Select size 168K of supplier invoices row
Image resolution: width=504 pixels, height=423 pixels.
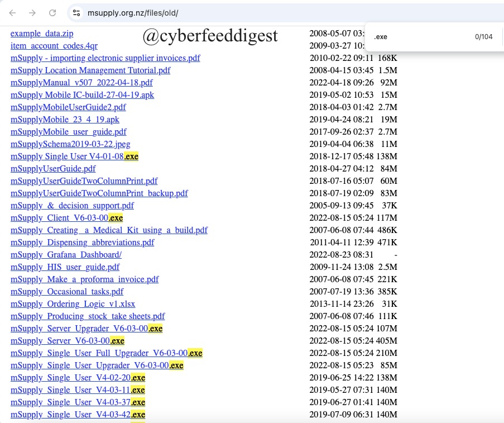tap(387, 58)
